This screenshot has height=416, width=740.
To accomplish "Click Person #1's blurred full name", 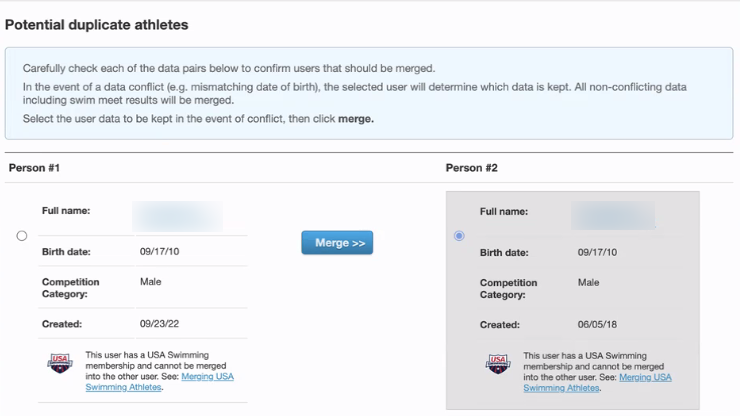I will coord(177,216).
